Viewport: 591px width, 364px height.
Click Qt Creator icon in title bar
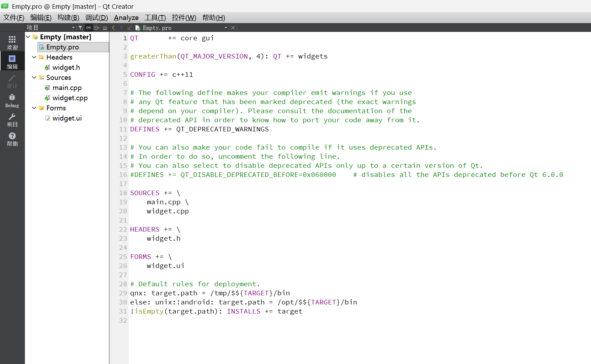point(5,6)
